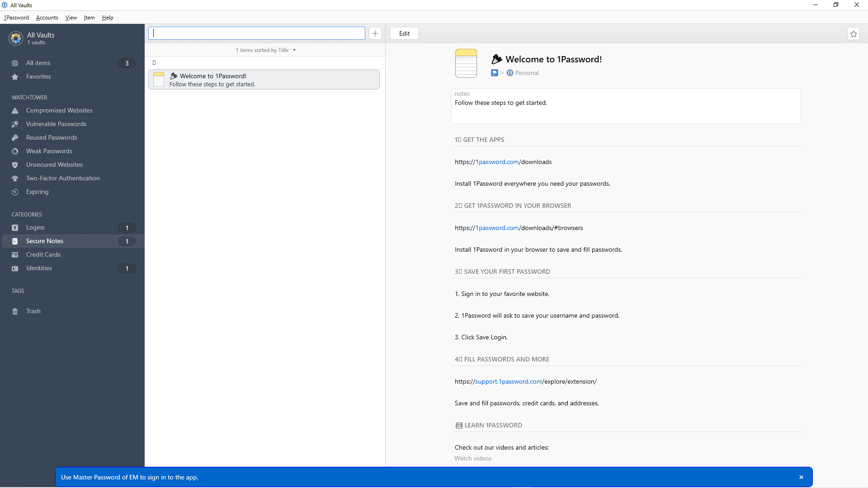Open Reused Passwords in Watchtower

pos(72,138)
